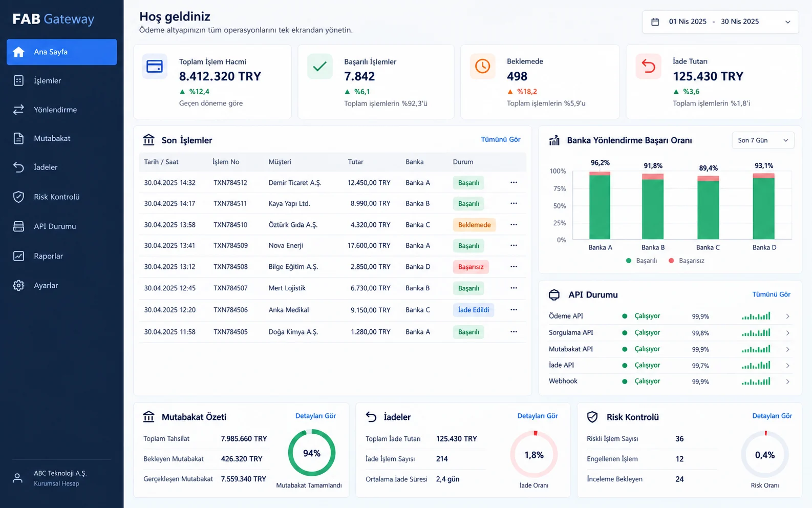Click the Müşteri column header
Image resolution: width=812 pixels, height=508 pixels.
pyautogui.click(x=280, y=162)
